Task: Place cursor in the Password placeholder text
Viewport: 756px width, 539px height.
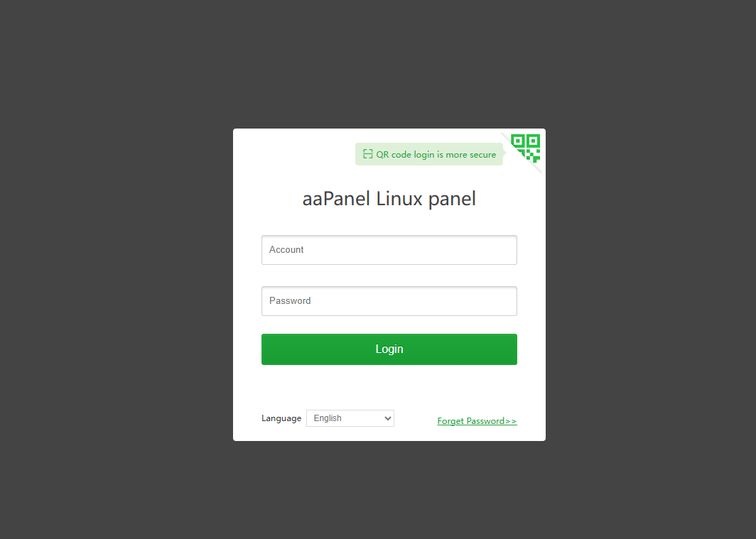Action: point(290,301)
